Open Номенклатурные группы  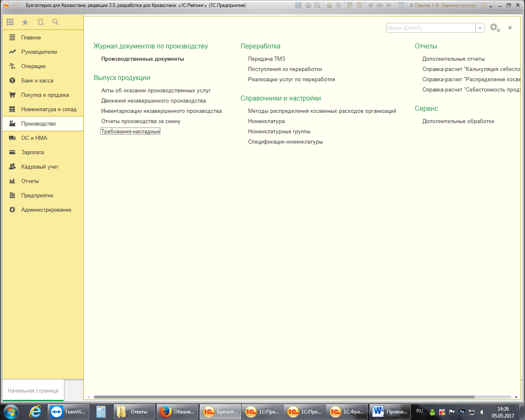pyautogui.click(x=279, y=131)
